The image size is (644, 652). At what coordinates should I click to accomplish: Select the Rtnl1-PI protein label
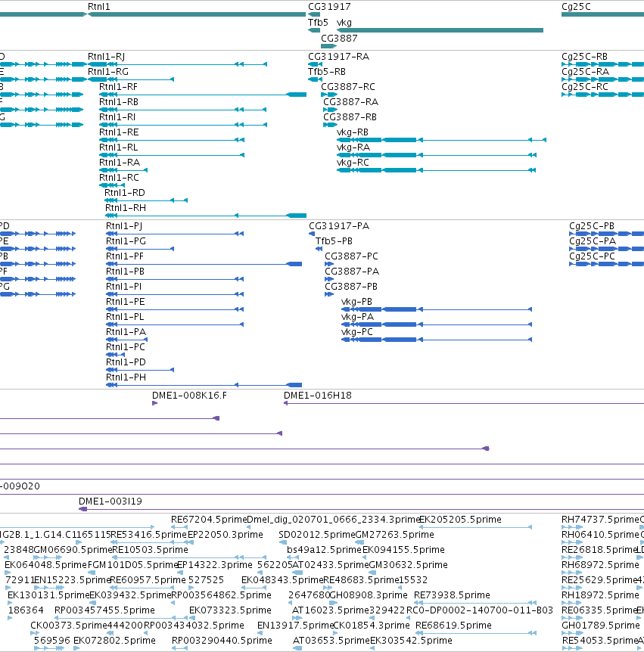[123, 287]
